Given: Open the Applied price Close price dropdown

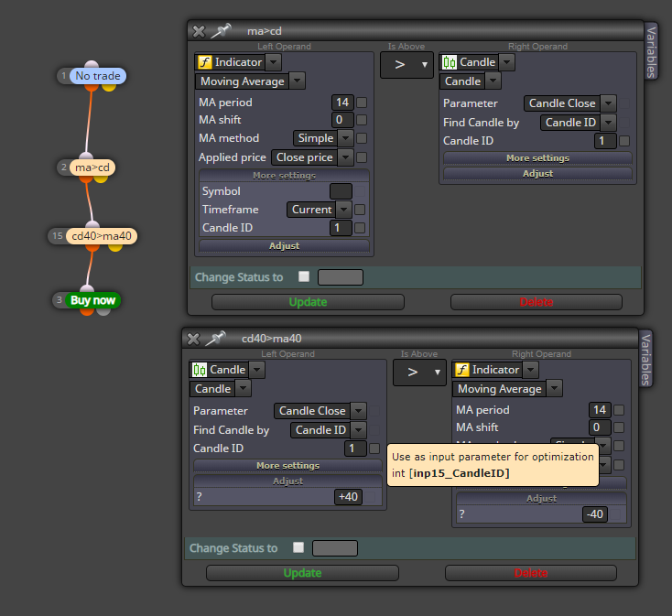Looking at the screenshot, I should 312,157.
